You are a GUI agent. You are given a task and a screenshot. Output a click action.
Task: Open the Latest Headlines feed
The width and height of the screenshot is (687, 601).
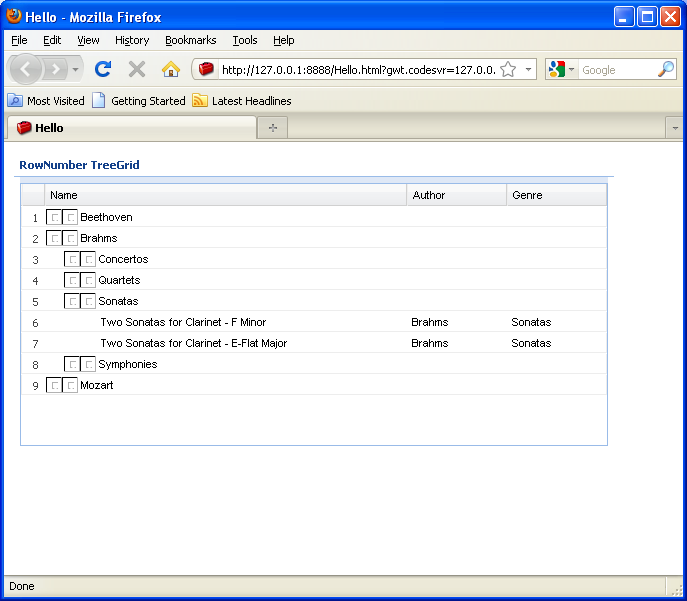pyautogui.click(x=242, y=101)
